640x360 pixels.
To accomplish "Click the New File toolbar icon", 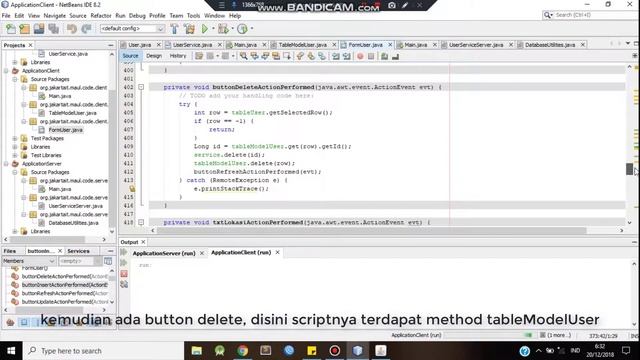I will pyautogui.click(x=11, y=29).
